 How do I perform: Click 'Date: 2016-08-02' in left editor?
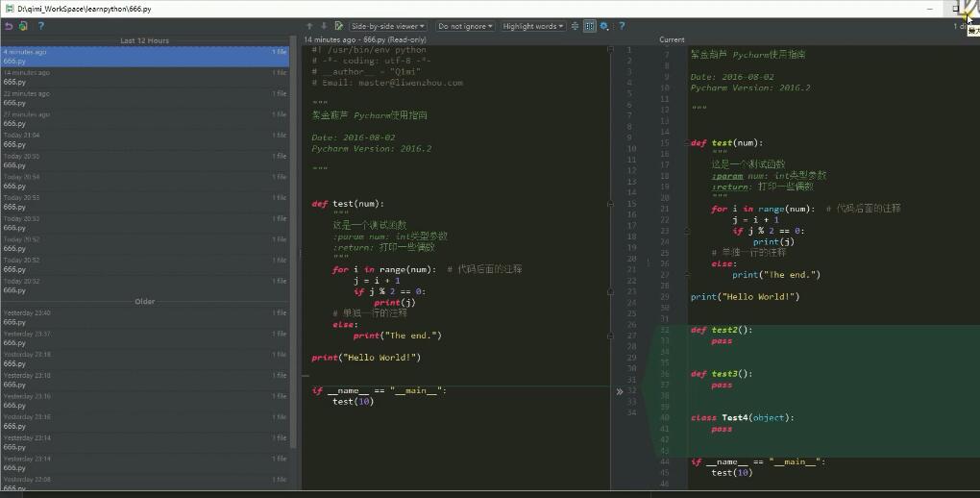point(354,137)
